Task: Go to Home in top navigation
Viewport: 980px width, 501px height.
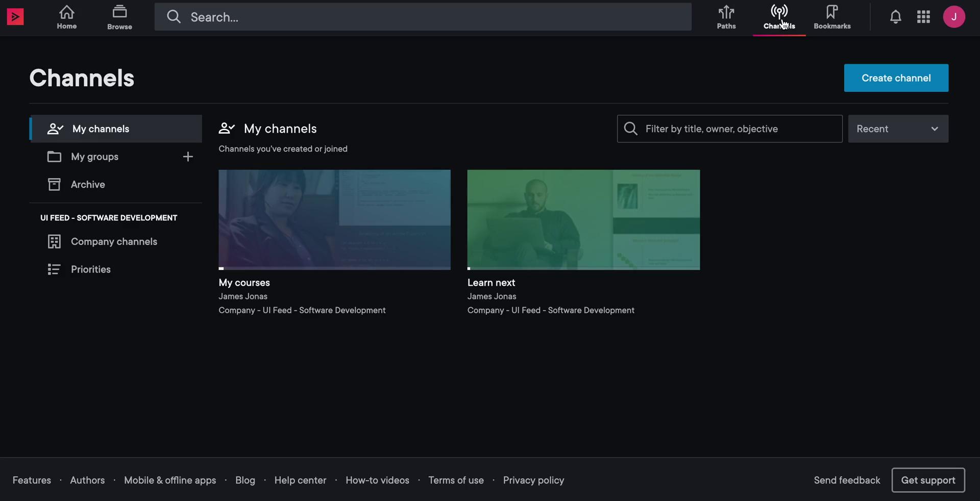Action: pos(67,17)
